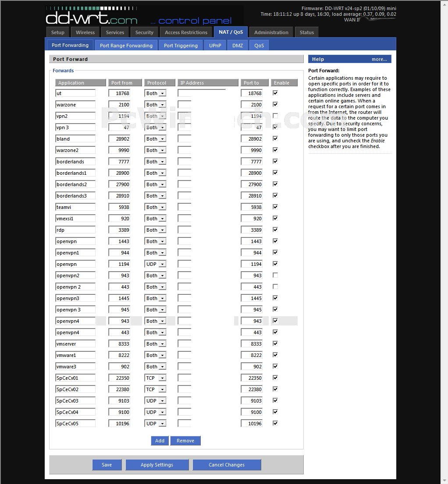The width and height of the screenshot is (448, 484).
Task: Switch to the Wireless tab
Action: coord(85,32)
